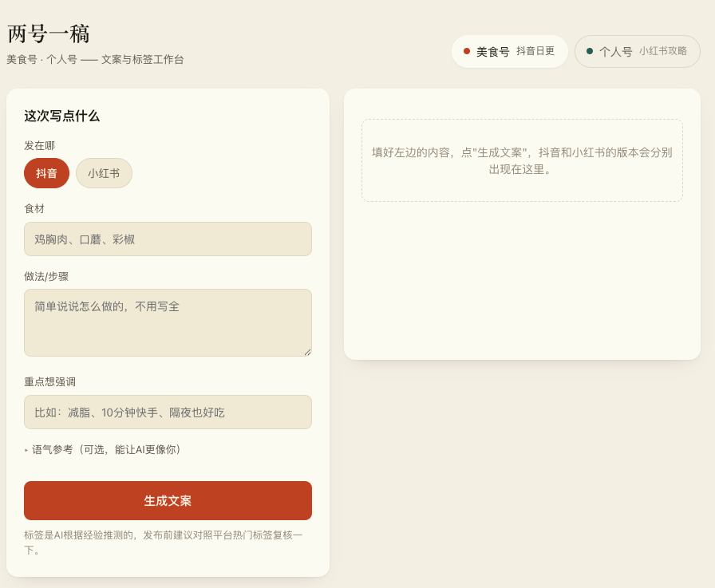Viewport: 715px width, 588px height.
Task: Click the 食材 ingredients input field
Action: (x=168, y=239)
